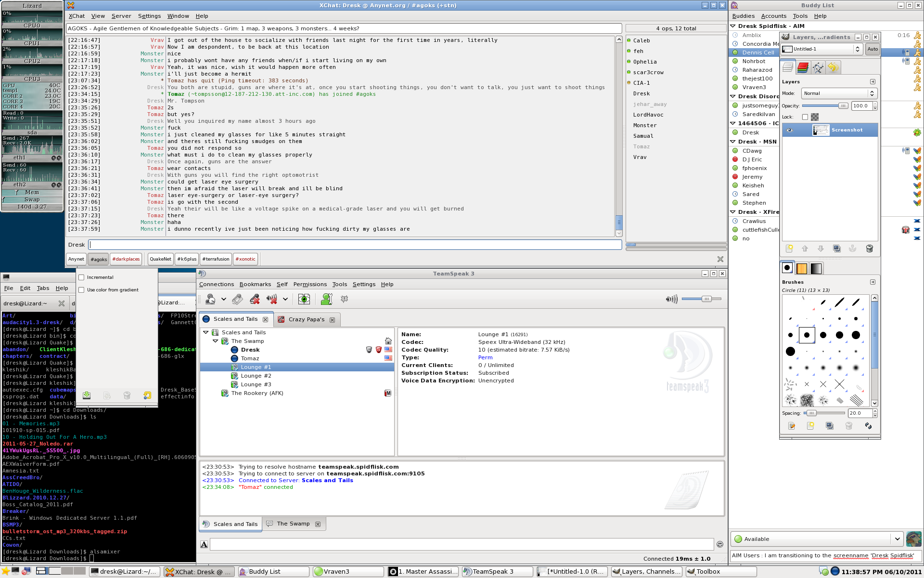This screenshot has width=924, height=578.
Task: Adjust the TeamSpeak volume slider
Action: (x=702, y=299)
